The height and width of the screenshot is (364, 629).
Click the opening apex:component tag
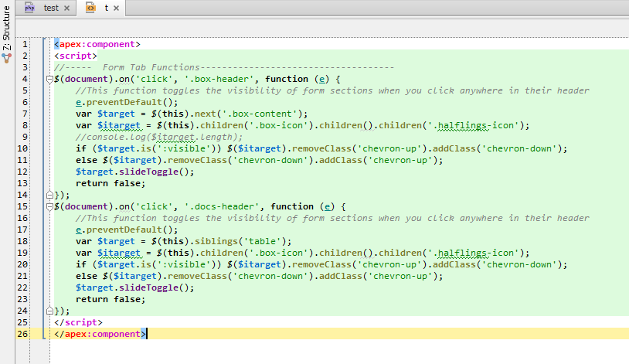(97, 44)
